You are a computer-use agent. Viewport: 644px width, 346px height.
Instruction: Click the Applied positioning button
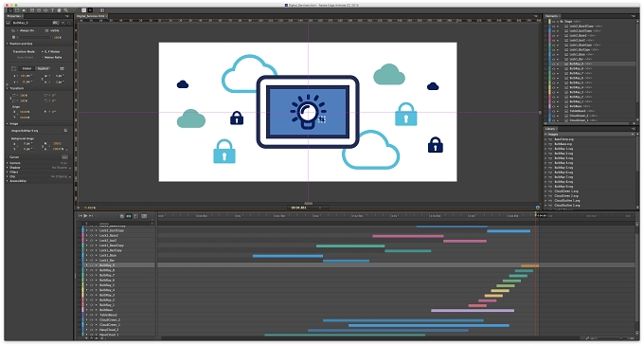(x=43, y=68)
